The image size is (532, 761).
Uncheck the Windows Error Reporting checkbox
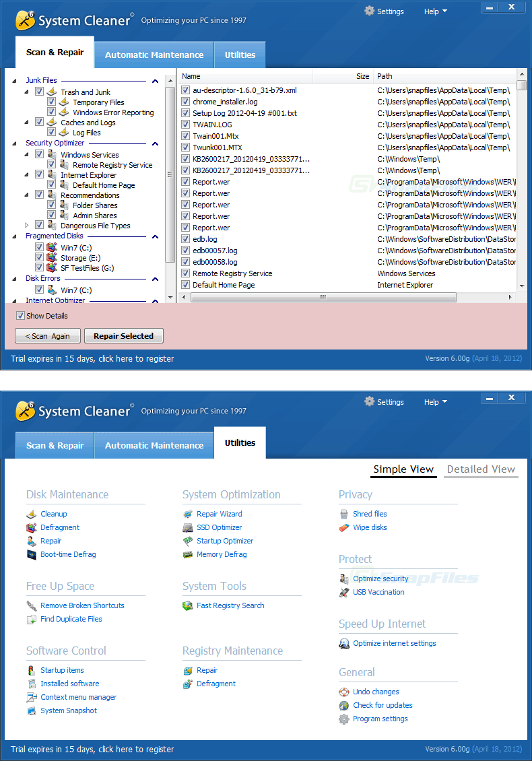click(51, 112)
